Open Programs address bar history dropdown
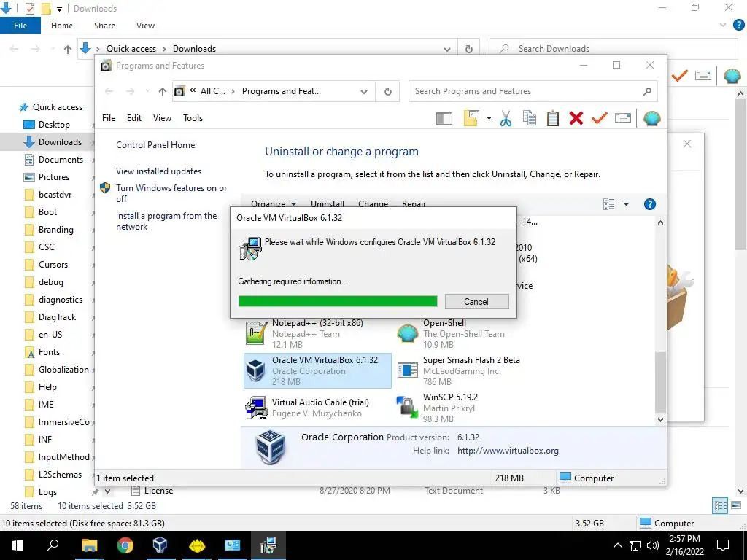 [364, 91]
